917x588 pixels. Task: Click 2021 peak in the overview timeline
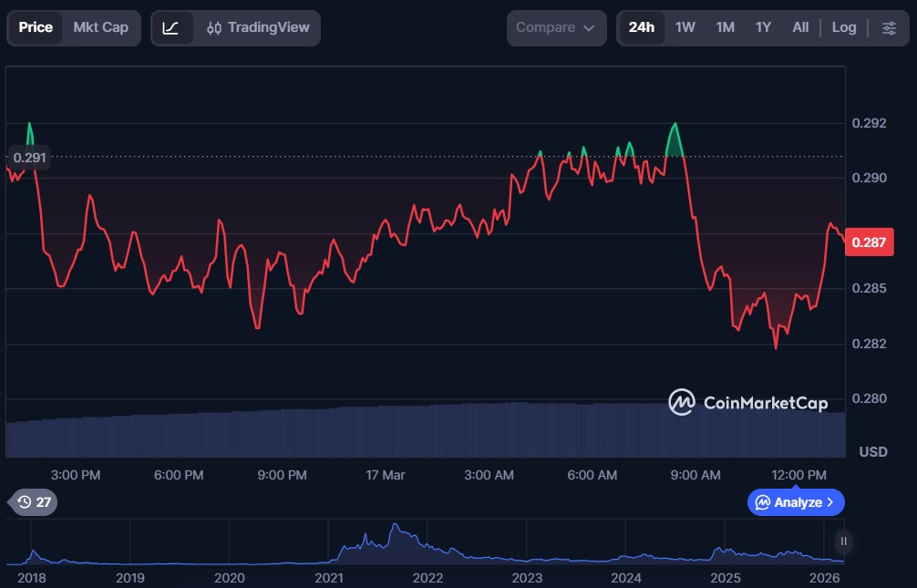[x=395, y=527]
